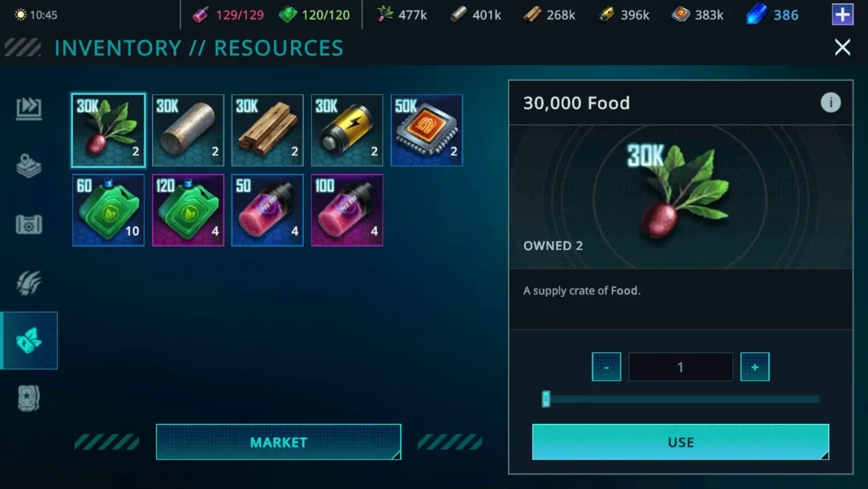
Task: Select the 30K Metal cylinder item
Action: pyautogui.click(x=187, y=130)
